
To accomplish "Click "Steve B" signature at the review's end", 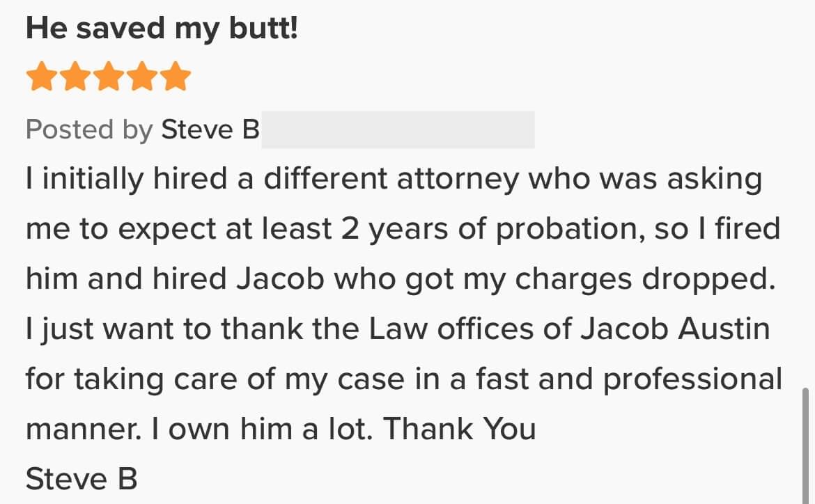I will pyautogui.click(x=81, y=479).
